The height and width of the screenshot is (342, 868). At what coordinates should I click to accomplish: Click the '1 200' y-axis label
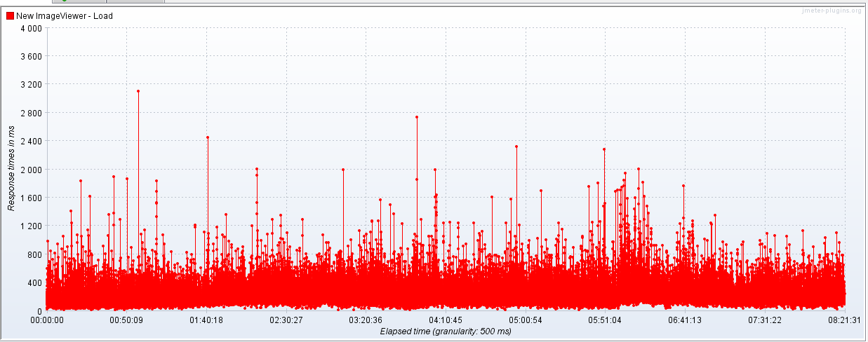[x=32, y=226]
